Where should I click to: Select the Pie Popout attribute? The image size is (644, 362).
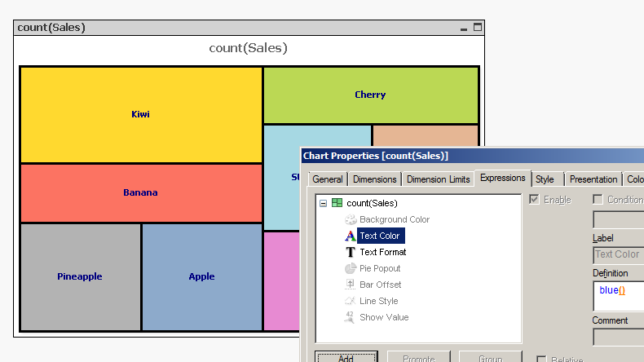point(380,268)
